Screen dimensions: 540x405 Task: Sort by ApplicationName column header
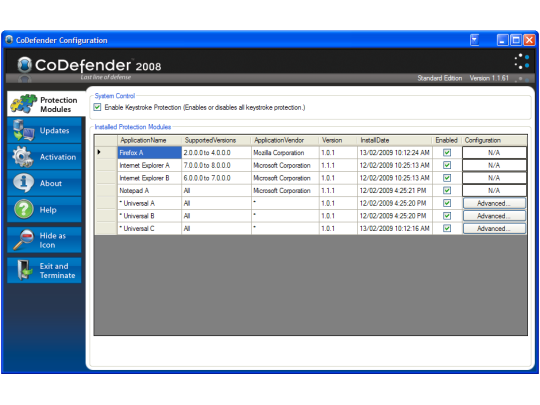pos(149,140)
